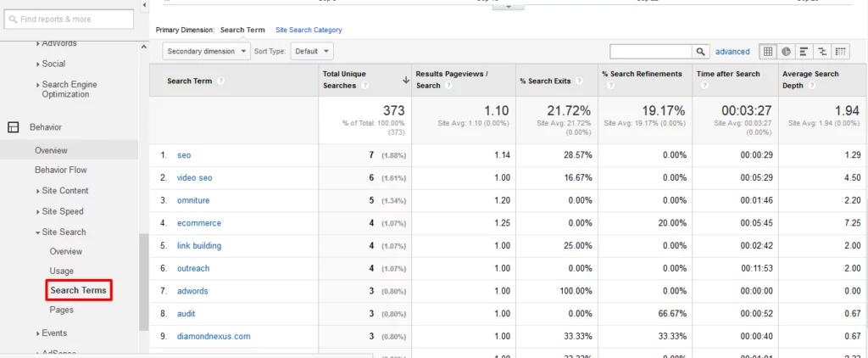
Task: Click the advanced filter link
Action: pos(732,52)
